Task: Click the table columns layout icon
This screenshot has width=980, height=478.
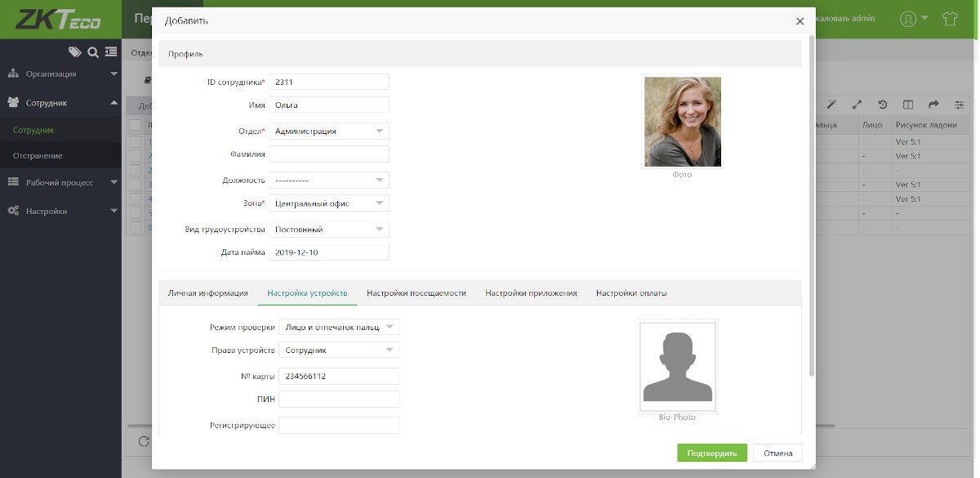Action: coord(907,105)
